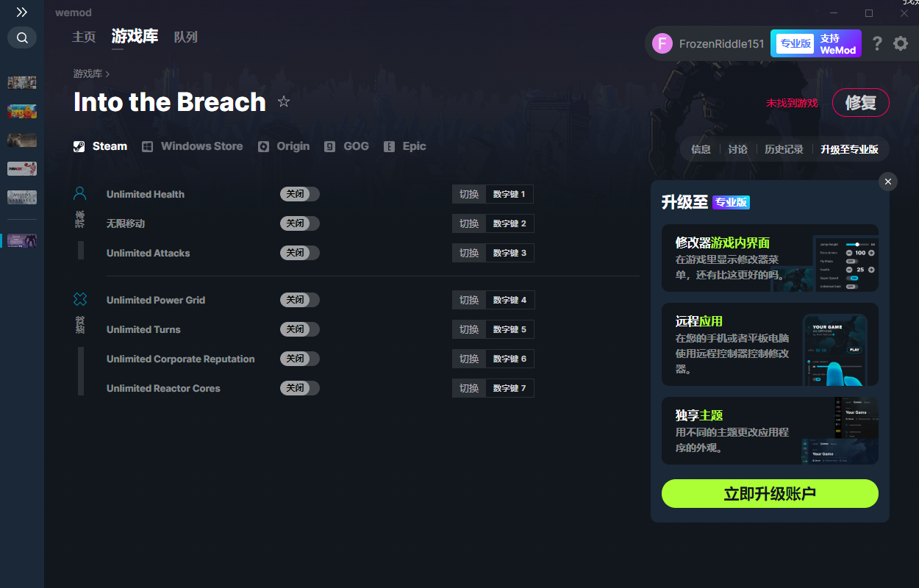The height and width of the screenshot is (588, 919).
Task: Open the NBA 2K game thumbnail
Action: tap(22, 168)
